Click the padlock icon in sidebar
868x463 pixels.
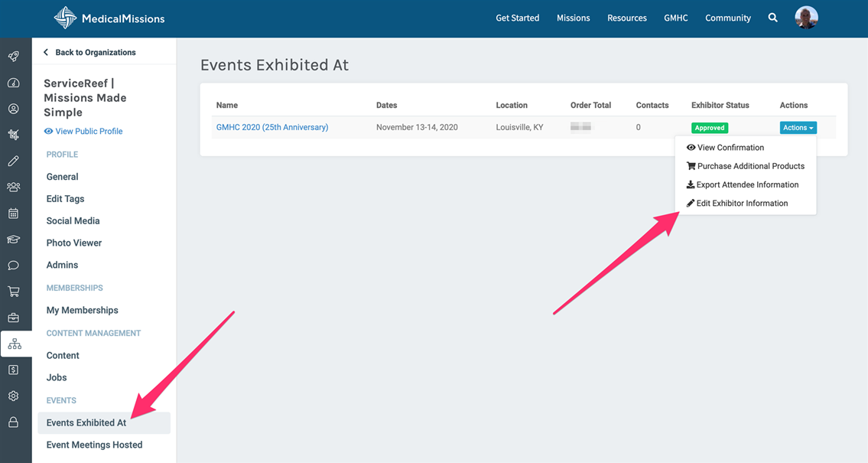[x=14, y=422]
